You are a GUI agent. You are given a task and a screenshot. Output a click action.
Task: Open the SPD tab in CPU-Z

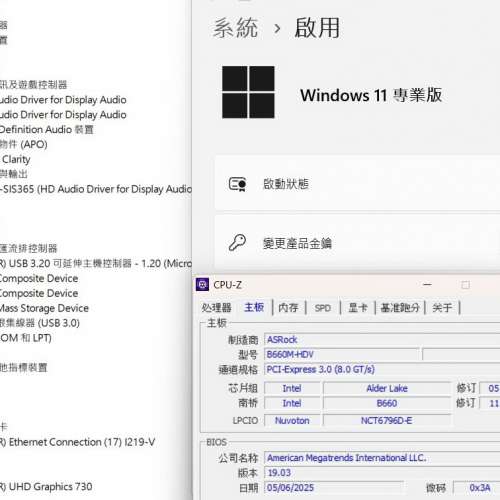pos(323,308)
